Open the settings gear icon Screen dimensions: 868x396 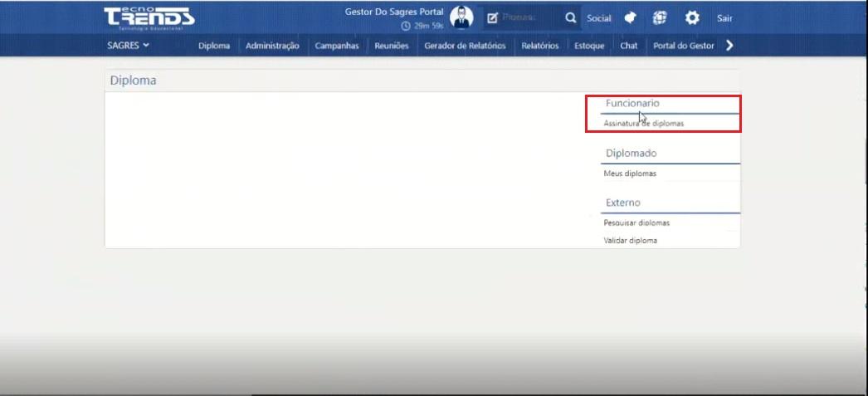click(x=692, y=17)
